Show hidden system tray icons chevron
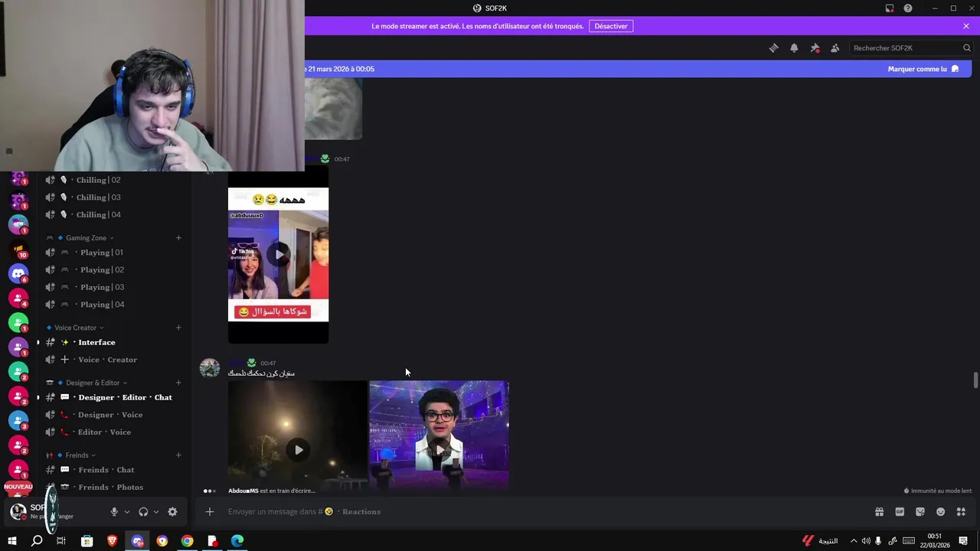980x551 pixels. pyautogui.click(x=854, y=541)
